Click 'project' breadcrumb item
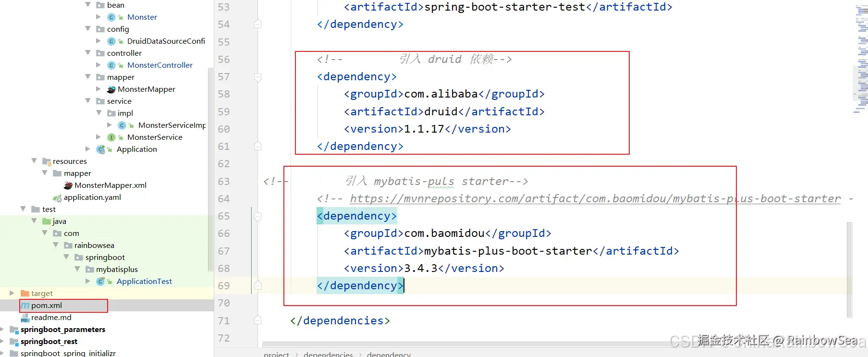The width and height of the screenshot is (868, 357). pyautogui.click(x=276, y=354)
